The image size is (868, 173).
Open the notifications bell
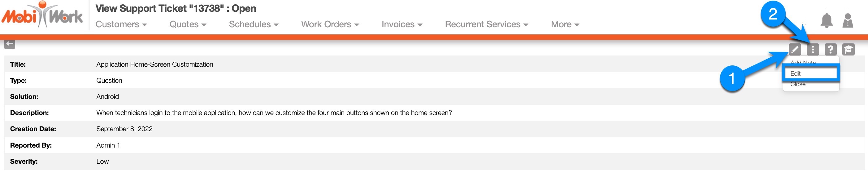[x=826, y=21]
